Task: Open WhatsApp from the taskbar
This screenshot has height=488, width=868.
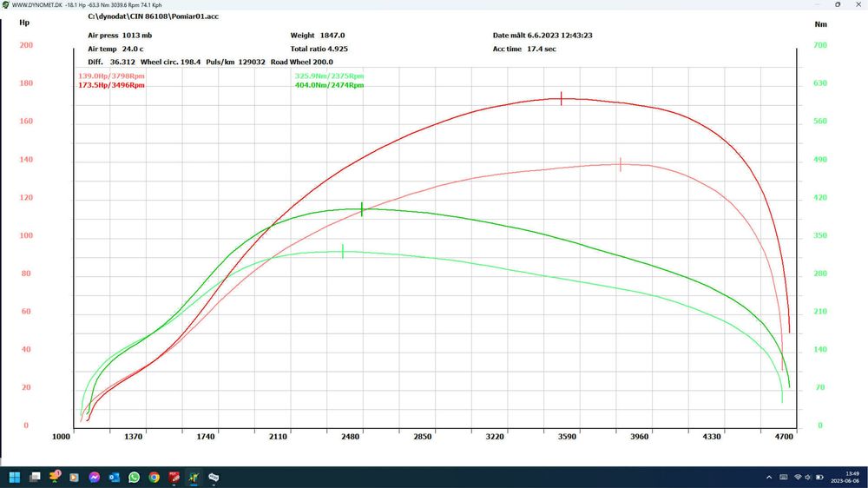Action: [134, 477]
